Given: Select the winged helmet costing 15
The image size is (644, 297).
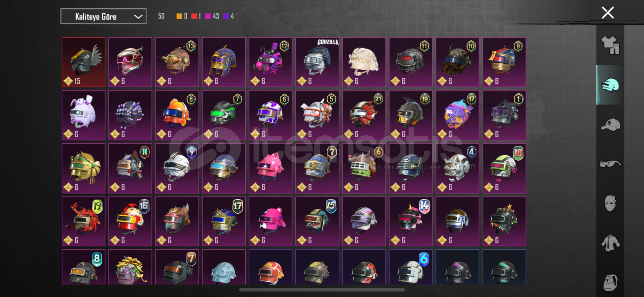Looking at the screenshot, I should click(x=84, y=62).
